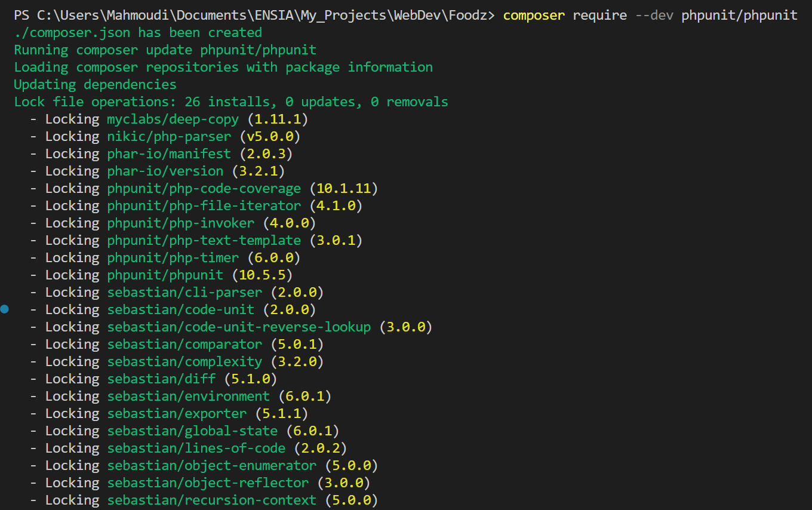Click the '--dev' flag in the command

click(654, 15)
